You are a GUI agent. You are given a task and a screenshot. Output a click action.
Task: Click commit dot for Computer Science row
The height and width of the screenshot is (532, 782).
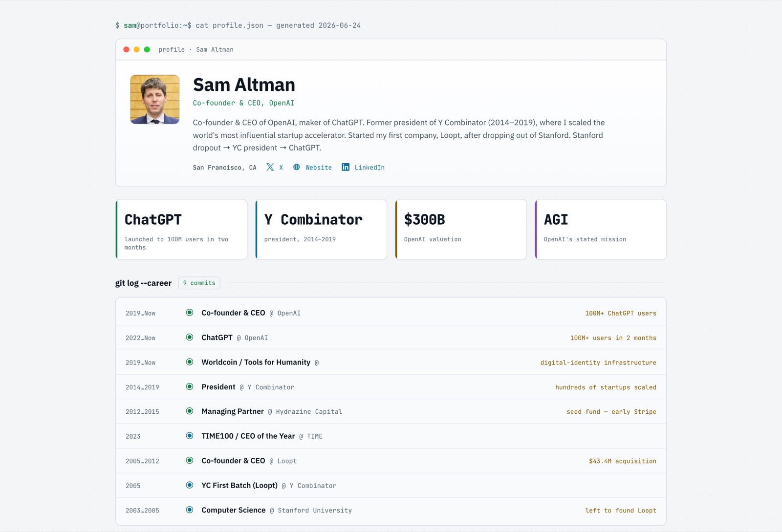[x=190, y=510]
